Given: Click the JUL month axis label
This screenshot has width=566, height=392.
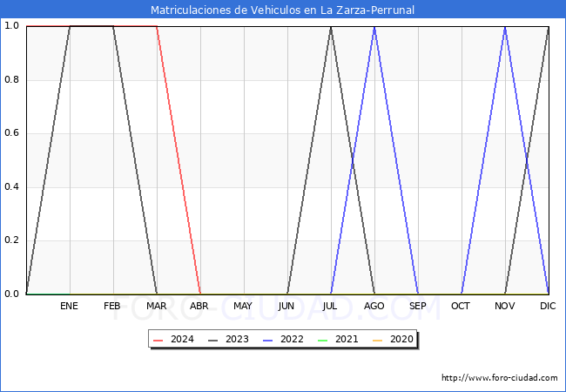Looking at the screenshot, I should pyautogui.click(x=330, y=306).
